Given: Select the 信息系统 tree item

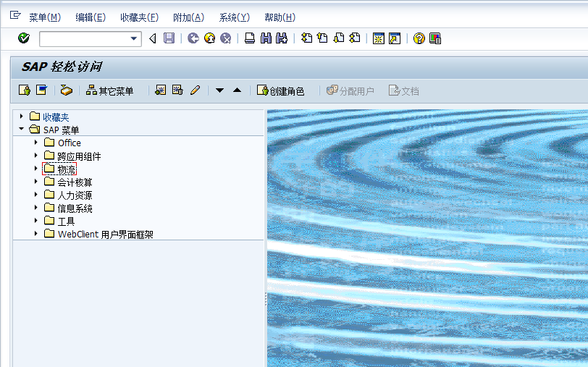Looking at the screenshot, I should click(x=75, y=208).
